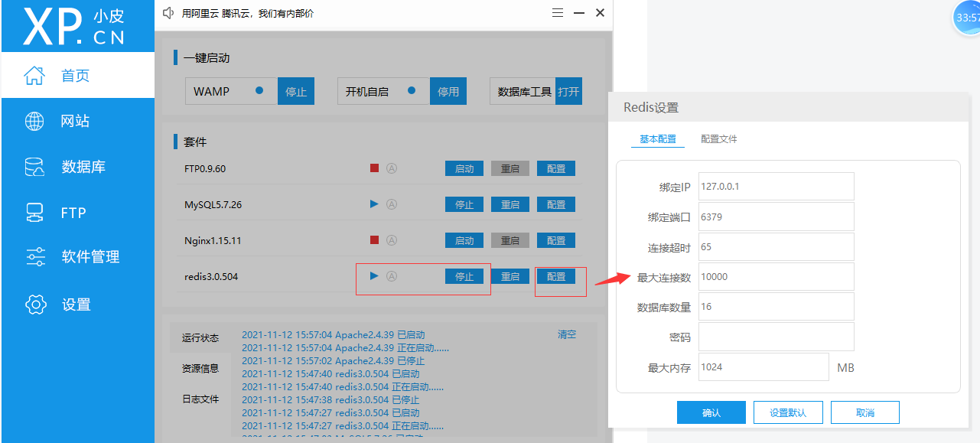
Task: Toggle auto-start (A) icon for FTP0.9.60
Action: 392,168
